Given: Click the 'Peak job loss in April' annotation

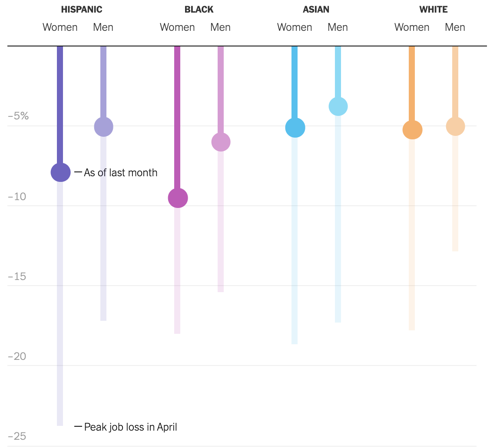Looking at the screenshot, I should (x=130, y=427).
